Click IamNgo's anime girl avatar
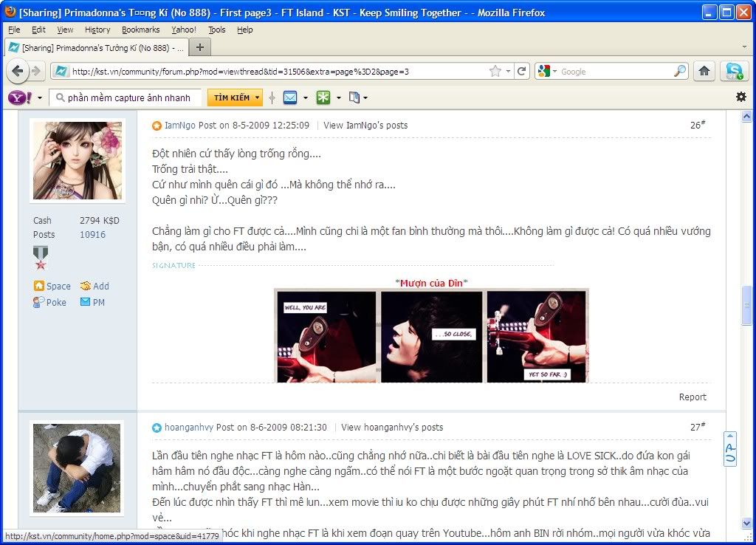Screen dimensions: 756x545 (x=77, y=160)
